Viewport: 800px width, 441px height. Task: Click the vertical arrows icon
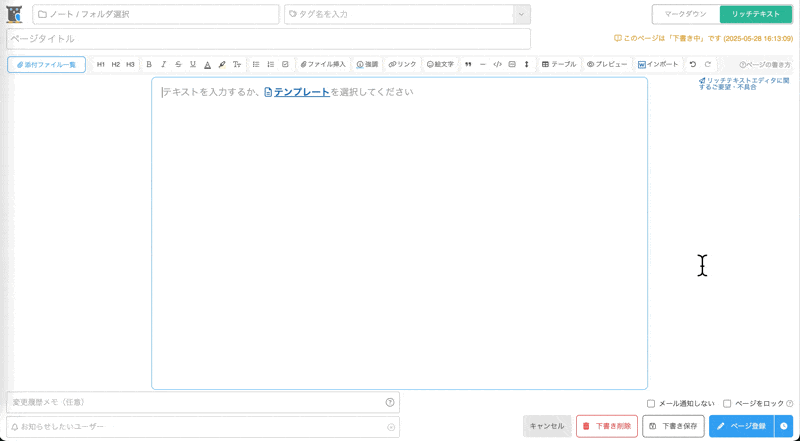tap(527, 64)
